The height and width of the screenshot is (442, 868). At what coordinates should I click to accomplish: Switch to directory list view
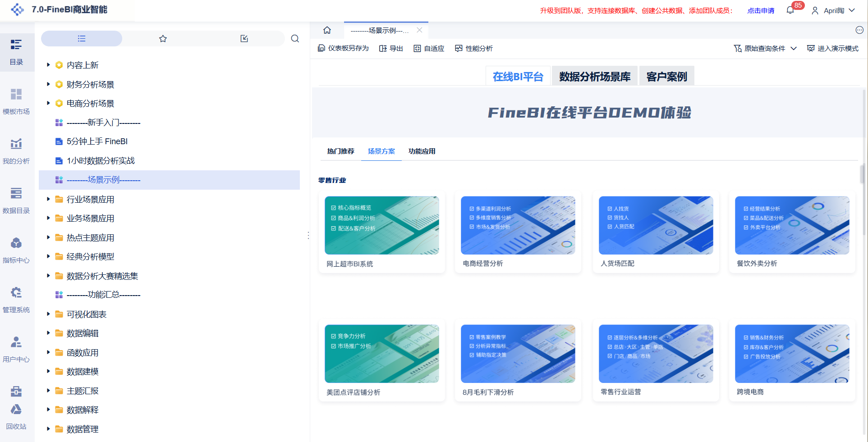(x=82, y=39)
